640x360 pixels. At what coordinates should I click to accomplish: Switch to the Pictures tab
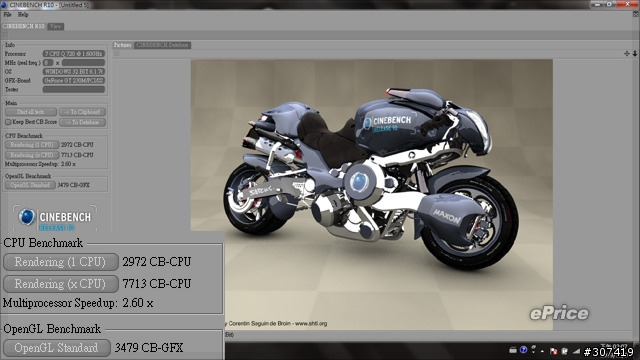[x=122, y=45]
